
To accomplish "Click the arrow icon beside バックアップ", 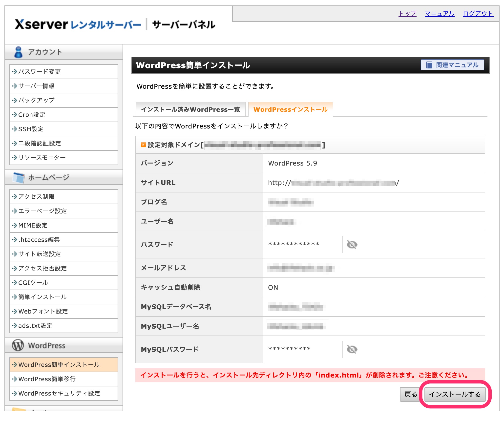I will (x=15, y=100).
